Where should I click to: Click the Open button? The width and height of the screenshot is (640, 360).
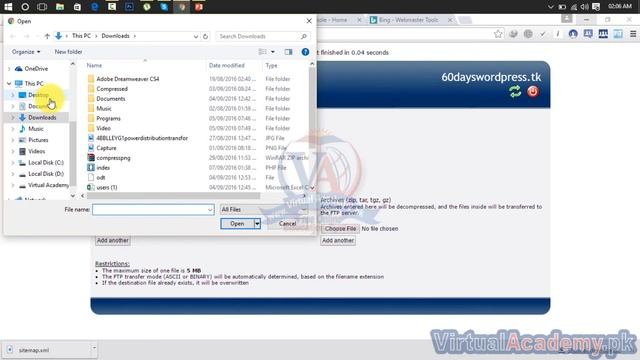click(237, 224)
